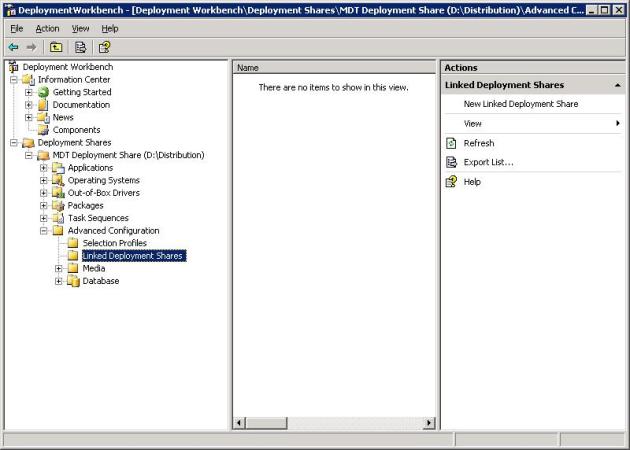The image size is (630, 450).
Task: Click the horizontal scrollbar right arrow
Action: pyautogui.click(x=429, y=423)
